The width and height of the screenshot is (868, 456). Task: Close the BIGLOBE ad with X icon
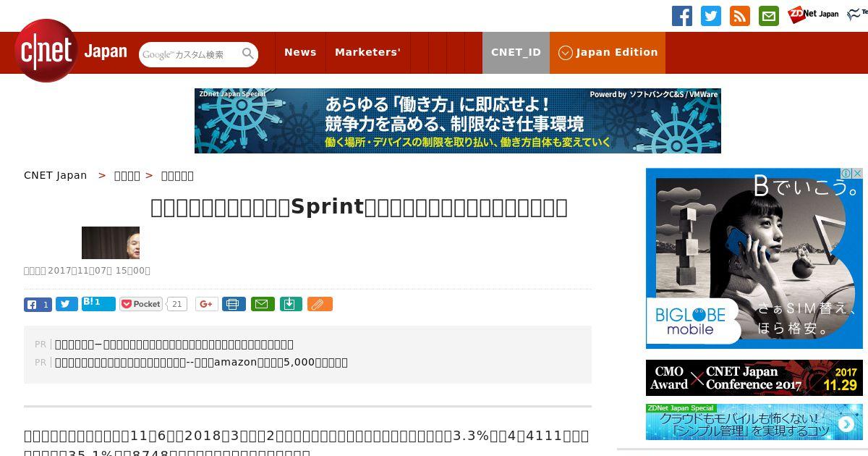[857, 174]
